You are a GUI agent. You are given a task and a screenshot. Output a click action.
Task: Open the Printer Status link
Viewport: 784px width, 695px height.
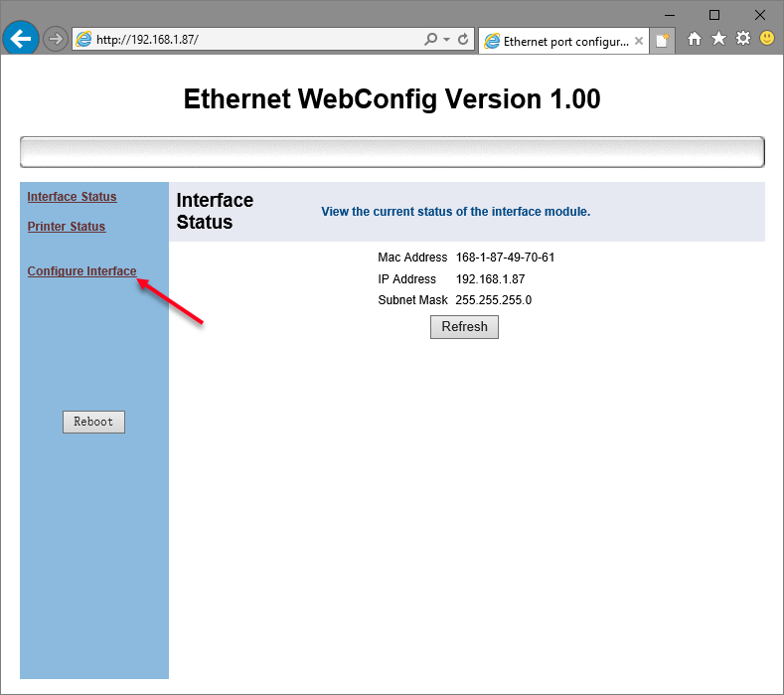pyautogui.click(x=66, y=227)
